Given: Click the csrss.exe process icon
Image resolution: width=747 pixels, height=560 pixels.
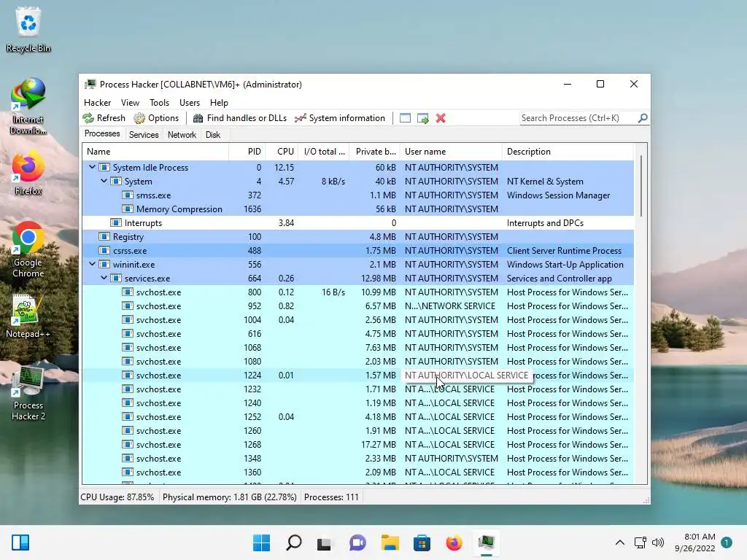Looking at the screenshot, I should pyautogui.click(x=104, y=251).
